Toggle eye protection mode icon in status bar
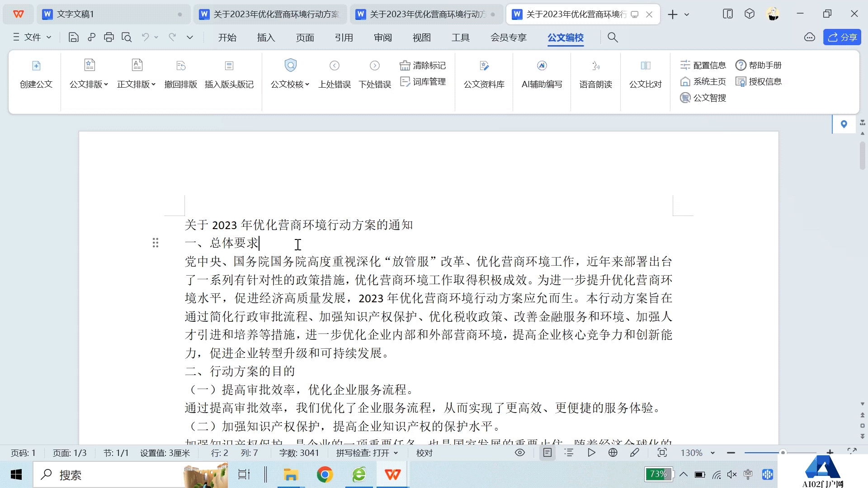The image size is (868, 488). click(x=520, y=453)
